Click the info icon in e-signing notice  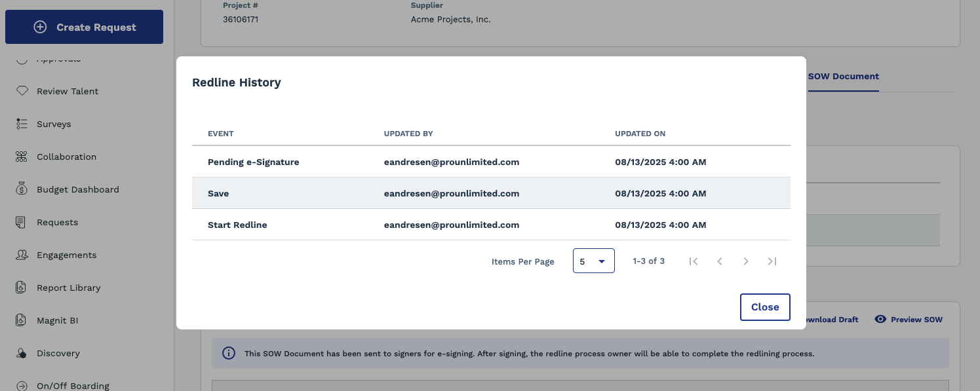pos(229,353)
